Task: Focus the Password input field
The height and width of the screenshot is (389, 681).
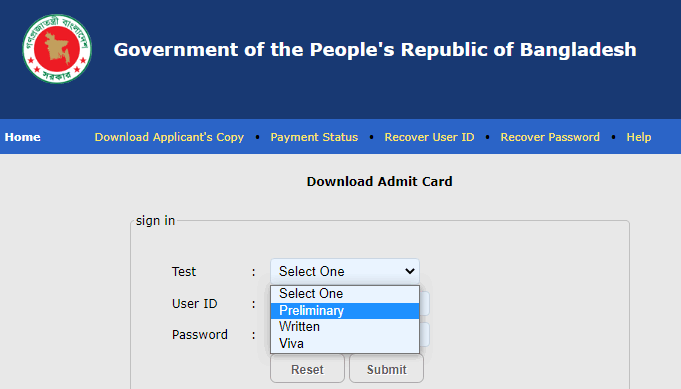Action: [x=425, y=334]
